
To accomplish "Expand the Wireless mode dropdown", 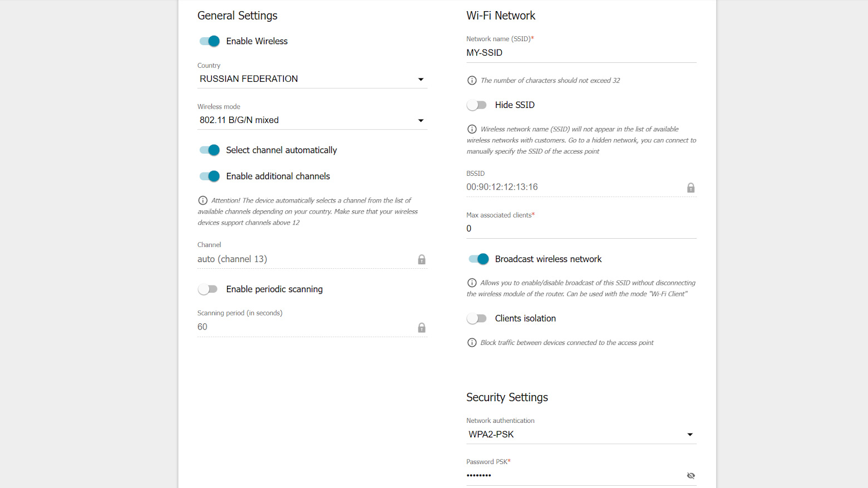I will pos(312,120).
